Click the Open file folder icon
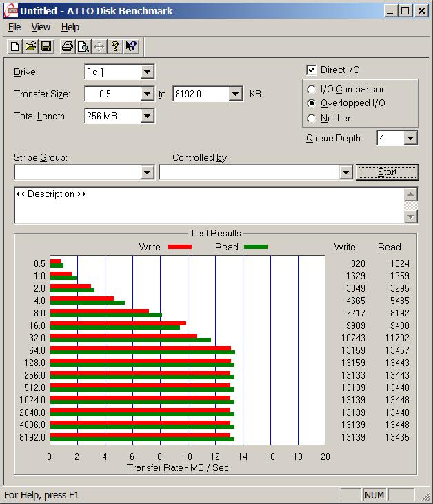Viewport: 433px width, 504px height. 30,47
